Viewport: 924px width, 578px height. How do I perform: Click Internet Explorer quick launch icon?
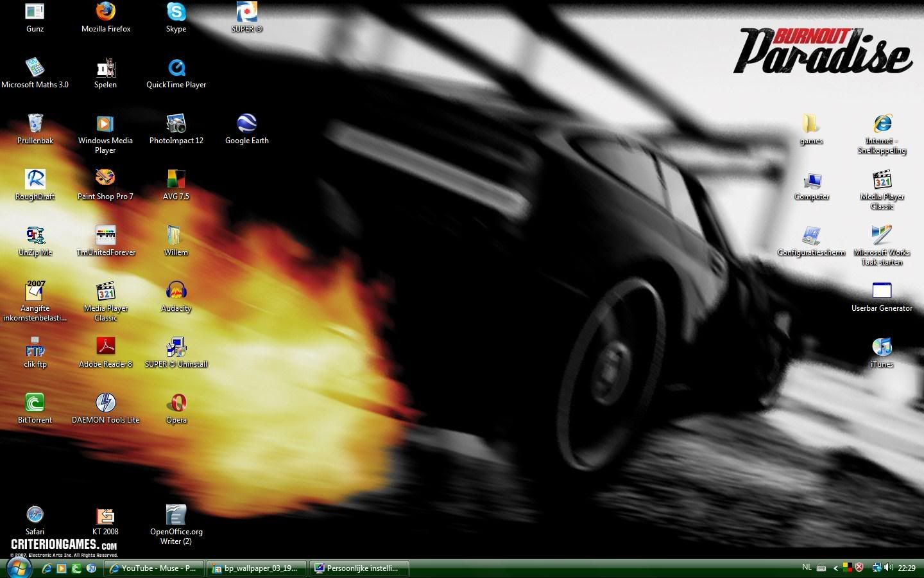tap(47, 568)
